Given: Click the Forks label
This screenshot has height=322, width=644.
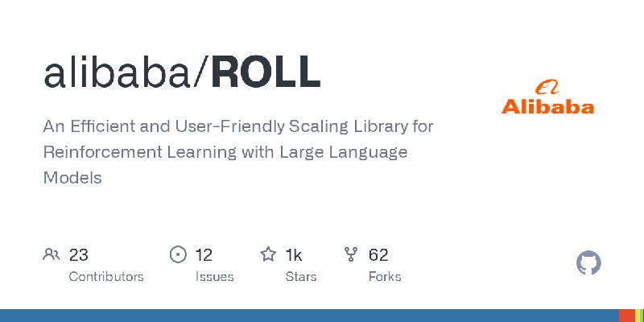Looking at the screenshot, I should (x=385, y=276).
